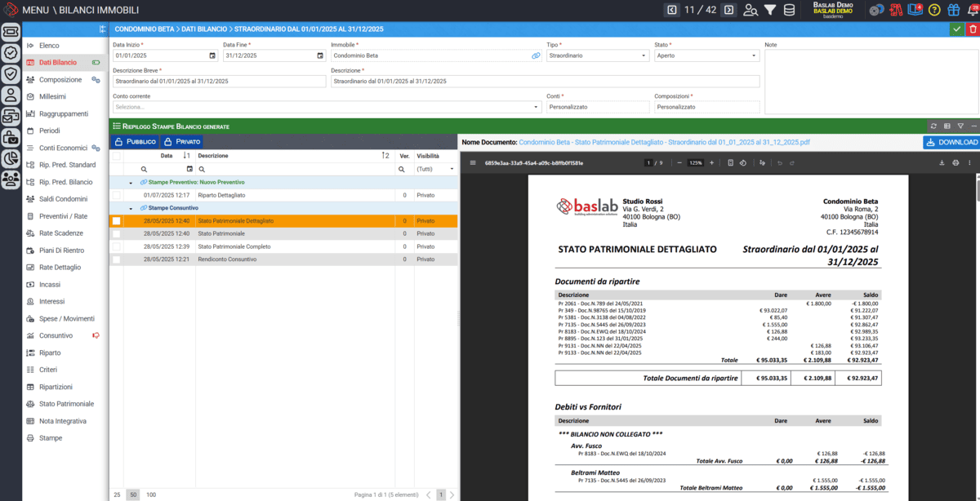Image resolution: width=980 pixels, height=501 pixels.
Task: Click the yellow help question mark icon
Action: 934,10
